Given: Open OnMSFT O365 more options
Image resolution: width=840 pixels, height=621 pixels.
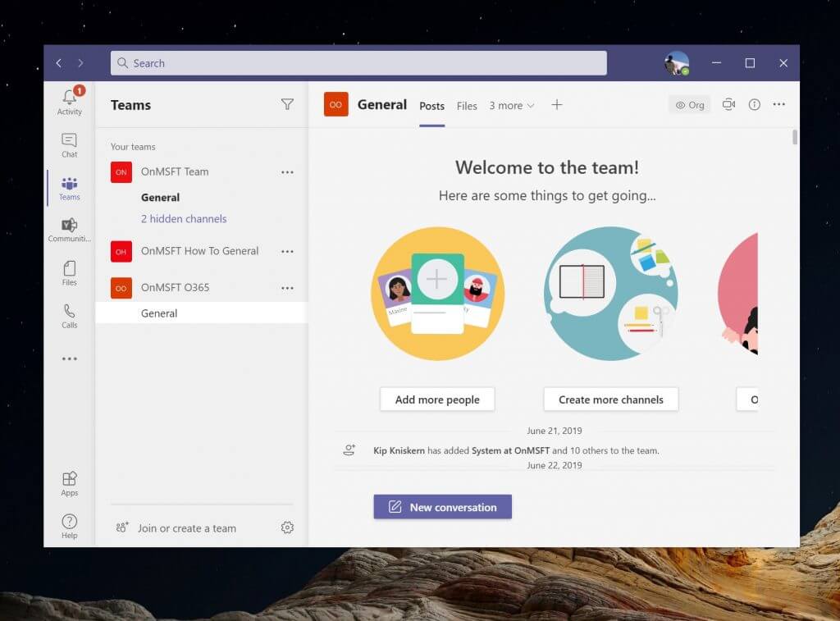Looking at the screenshot, I should click(x=287, y=288).
